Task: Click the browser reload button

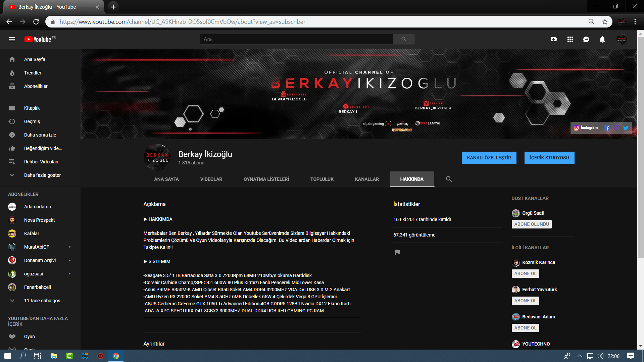Action: tap(36, 22)
